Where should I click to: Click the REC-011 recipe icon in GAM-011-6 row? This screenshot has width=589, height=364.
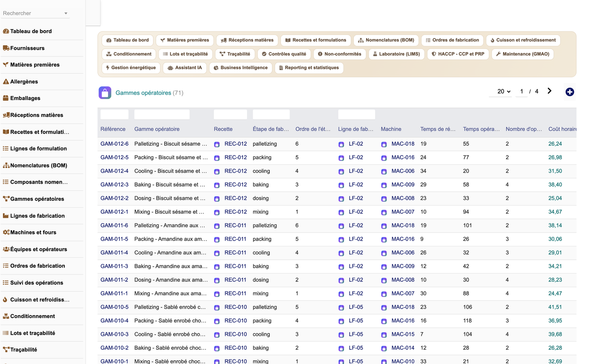[217, 226]
